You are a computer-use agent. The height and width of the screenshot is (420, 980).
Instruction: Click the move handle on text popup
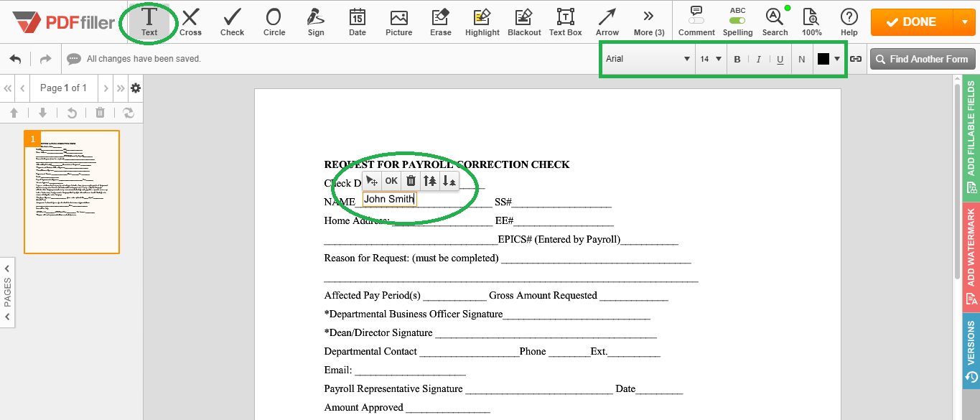coord(371,181)
